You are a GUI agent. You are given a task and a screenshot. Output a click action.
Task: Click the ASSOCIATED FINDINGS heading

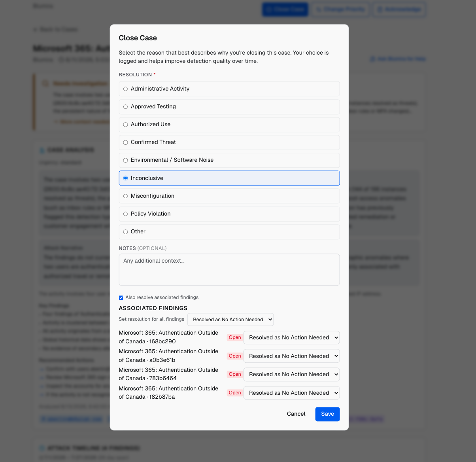pos(153,308)
